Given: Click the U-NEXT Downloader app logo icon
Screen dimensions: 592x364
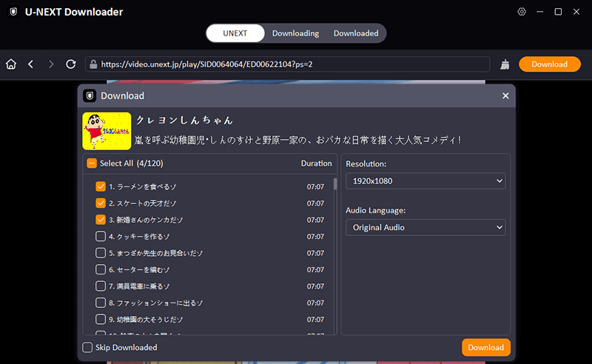Looking at the screenshot, I should (13, 12).
